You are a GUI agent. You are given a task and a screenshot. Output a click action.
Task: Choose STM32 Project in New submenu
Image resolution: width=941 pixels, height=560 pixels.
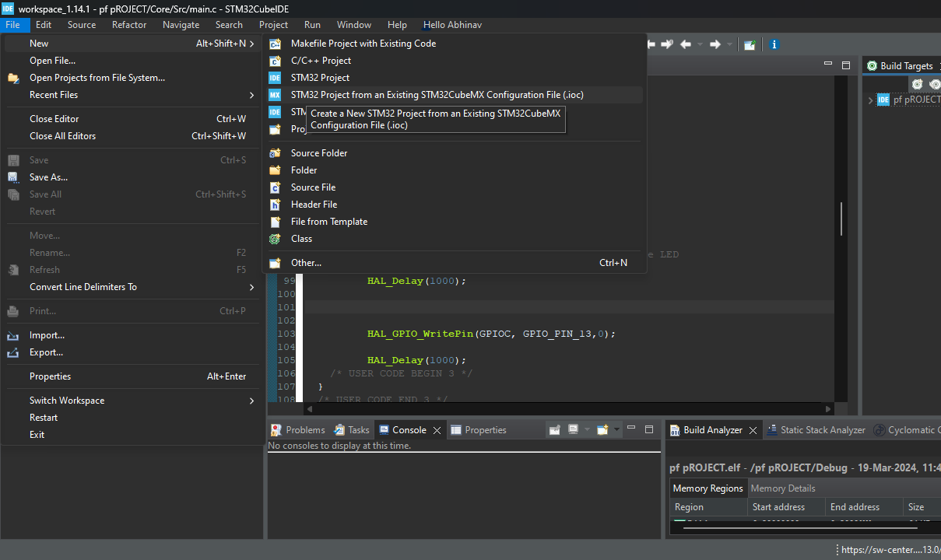455,78
